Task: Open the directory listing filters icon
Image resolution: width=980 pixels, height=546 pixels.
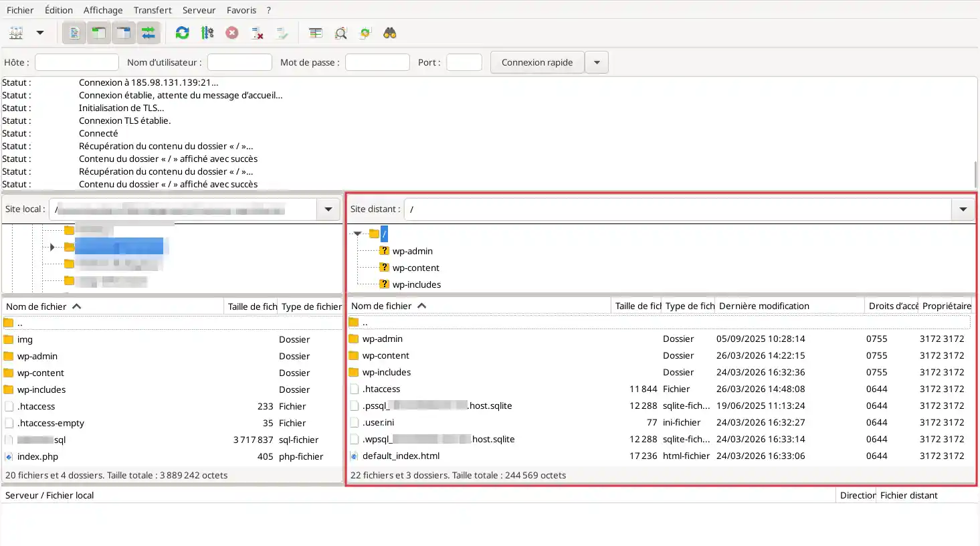Action: [x=316, y=32]
